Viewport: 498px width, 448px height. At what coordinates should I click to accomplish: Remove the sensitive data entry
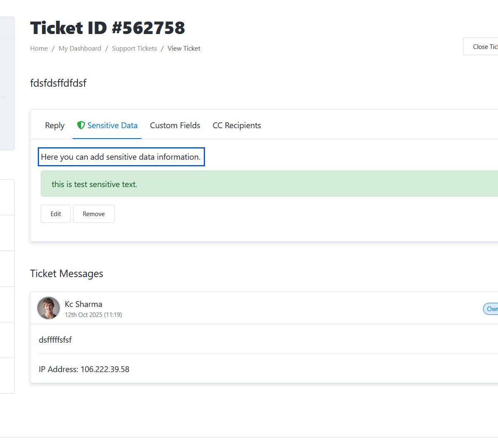point(94,214)
